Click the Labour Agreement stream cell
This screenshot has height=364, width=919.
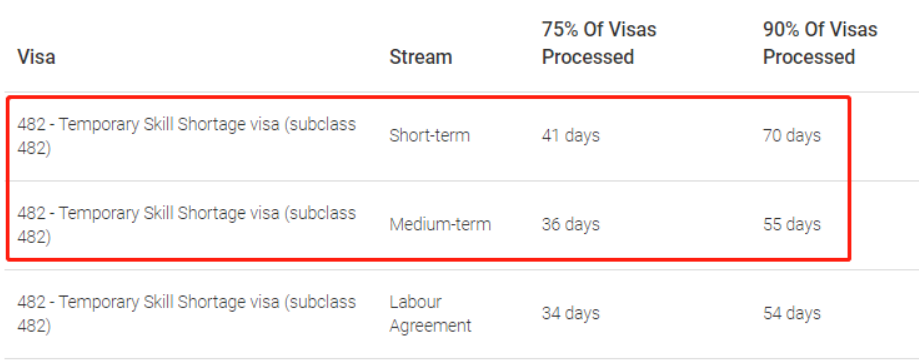(430, 314)
